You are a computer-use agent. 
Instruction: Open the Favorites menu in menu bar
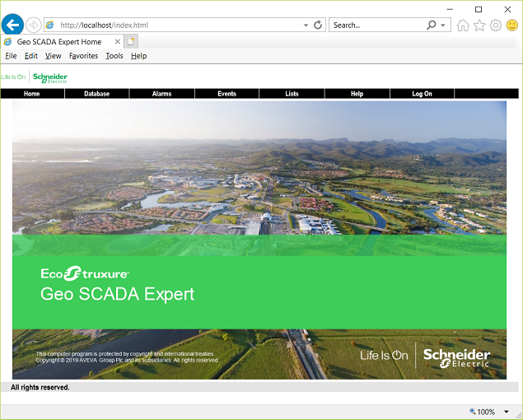(83, 56)
